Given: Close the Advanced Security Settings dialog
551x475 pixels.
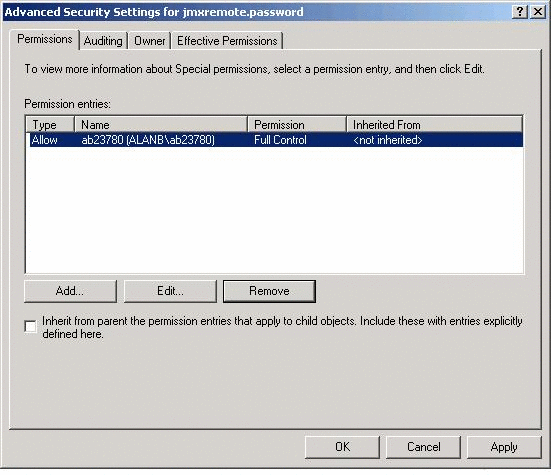Looking at the screenshot, I should [x=538, y=12].
